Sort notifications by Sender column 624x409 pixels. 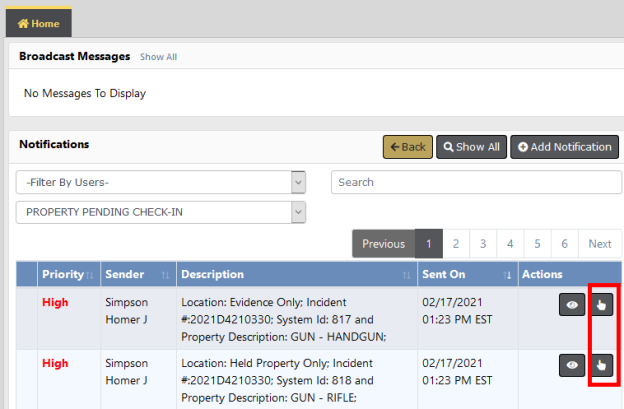(136, 274)
